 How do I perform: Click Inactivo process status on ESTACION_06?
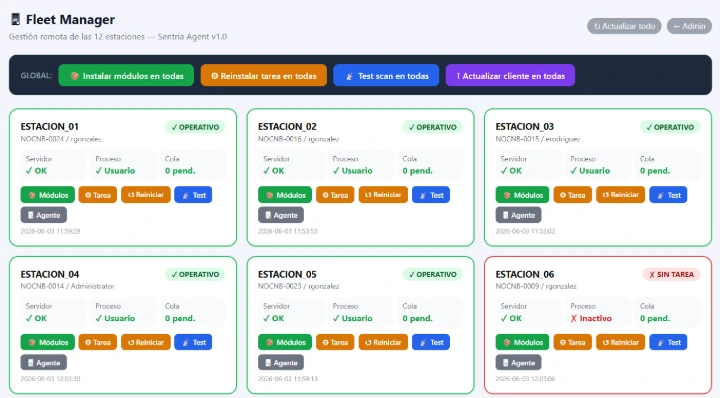tap(591, 319)
